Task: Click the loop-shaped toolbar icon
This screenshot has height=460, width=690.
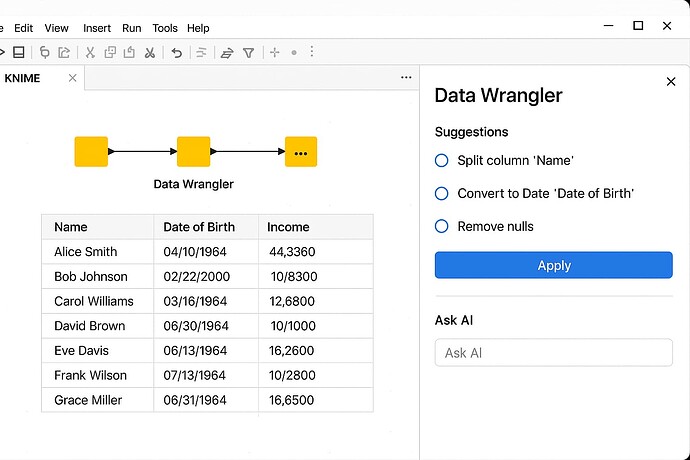Action: [44, 52]
